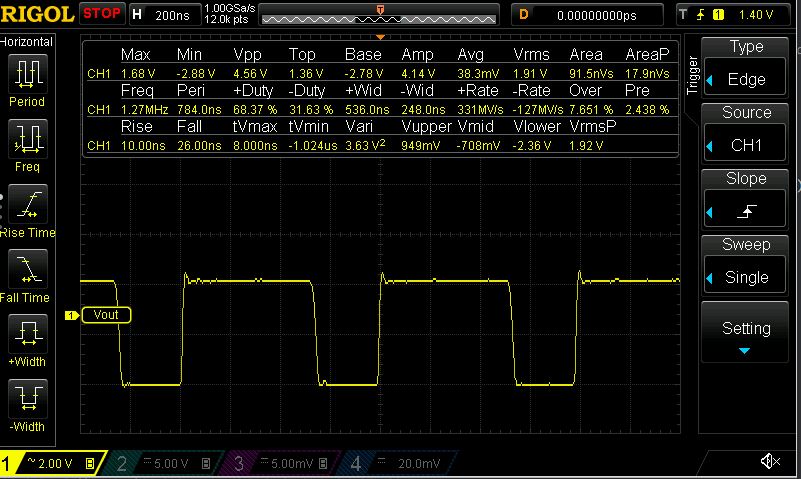The image size is (801, 479).
Task: Click the +Duty value 68.37 %
Action: click(255, 110)
